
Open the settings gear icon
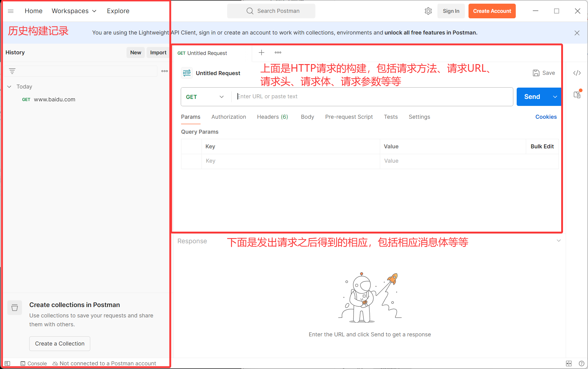pos(428,11)
